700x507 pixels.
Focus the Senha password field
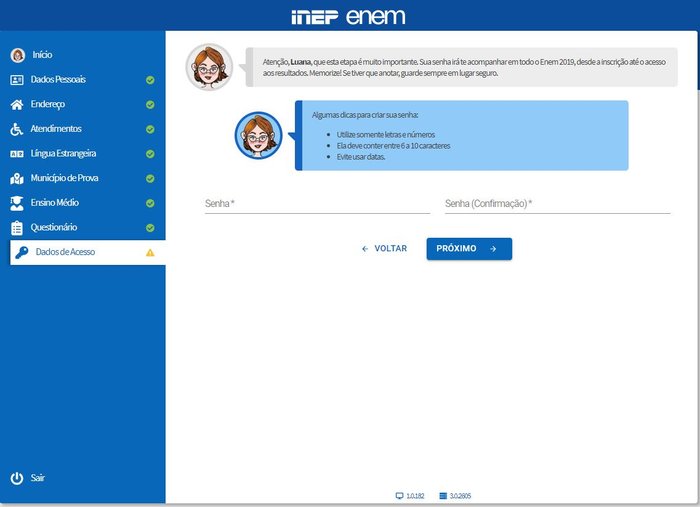(317, 204)
